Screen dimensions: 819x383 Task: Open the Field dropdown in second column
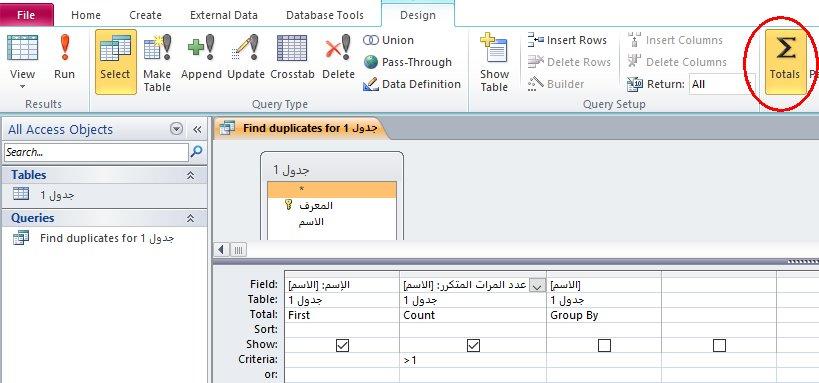(536, 285)
